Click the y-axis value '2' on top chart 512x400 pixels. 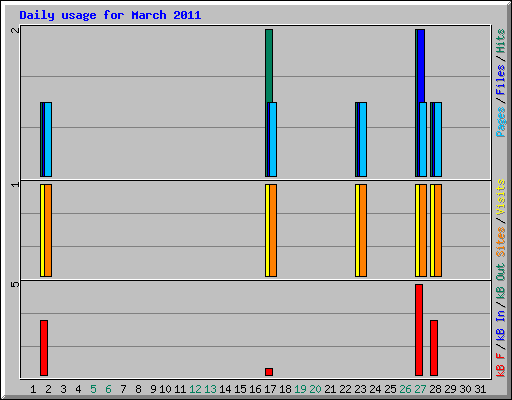pos(15,30)
